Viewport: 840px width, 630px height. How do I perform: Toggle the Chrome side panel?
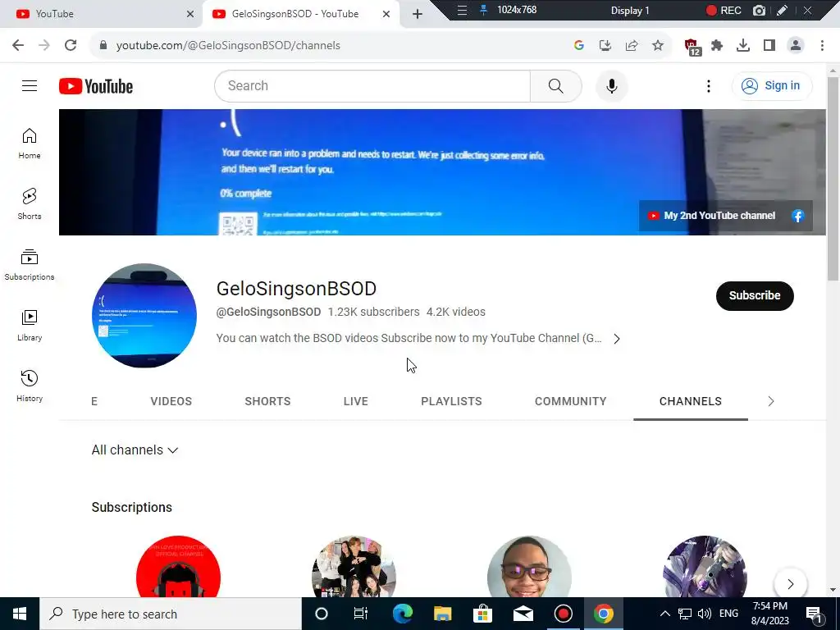click(x=769, y=46)
